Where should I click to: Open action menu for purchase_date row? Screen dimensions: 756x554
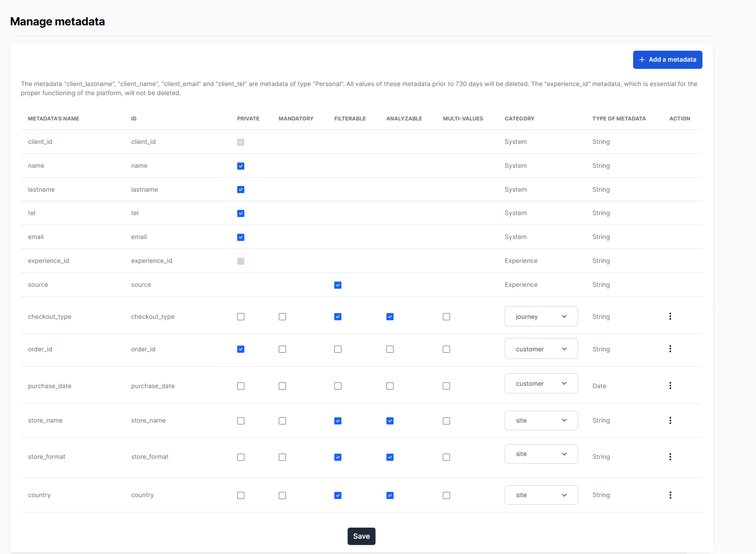coord(670,386)
